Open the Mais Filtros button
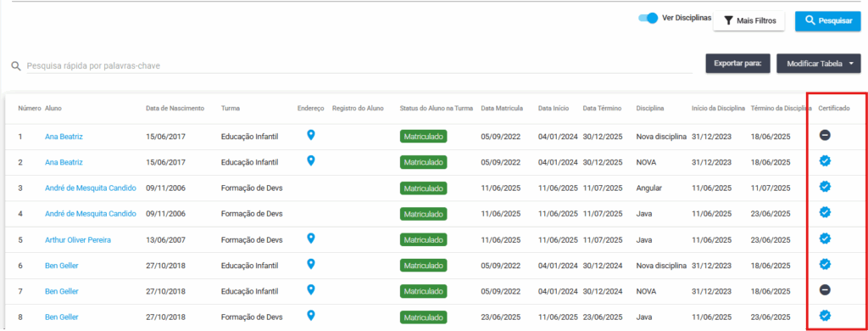The image size is (868, 331). (749, 20)
